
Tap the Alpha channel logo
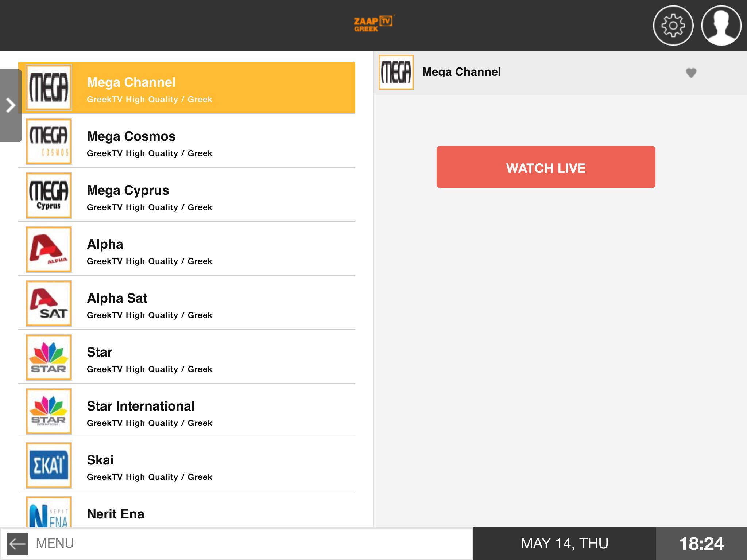pos(49,249)
